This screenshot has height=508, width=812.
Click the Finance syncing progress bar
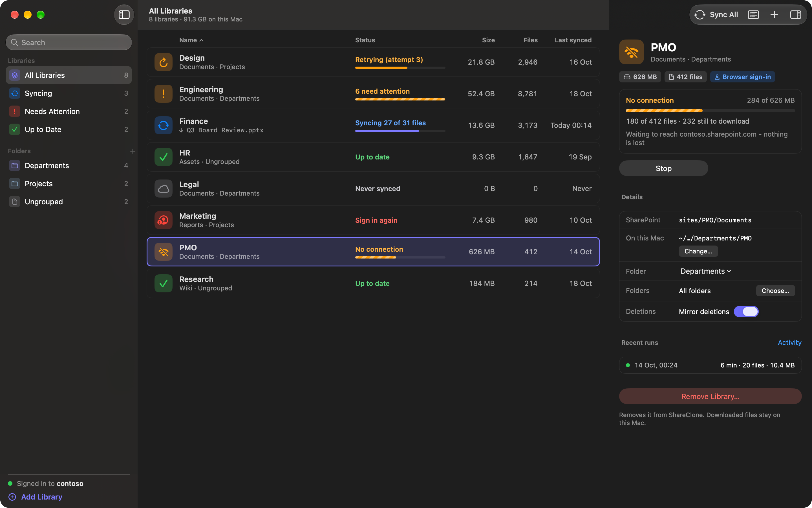400,131
